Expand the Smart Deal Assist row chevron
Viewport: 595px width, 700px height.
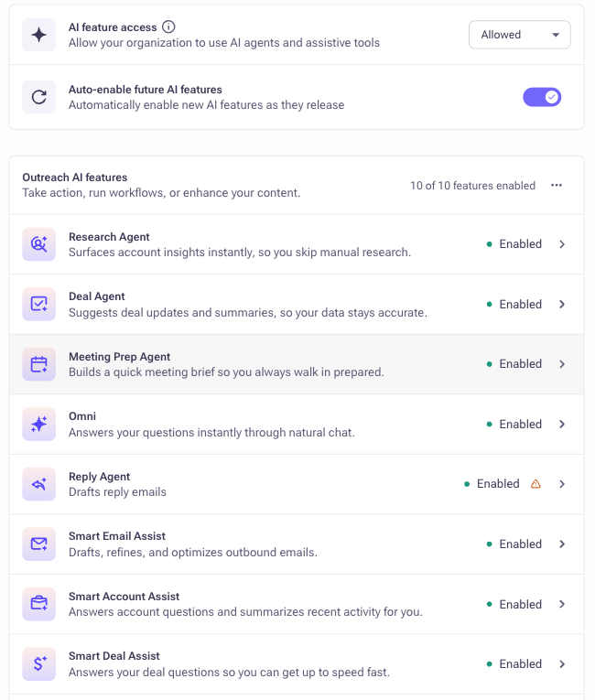tap(562, 663)
